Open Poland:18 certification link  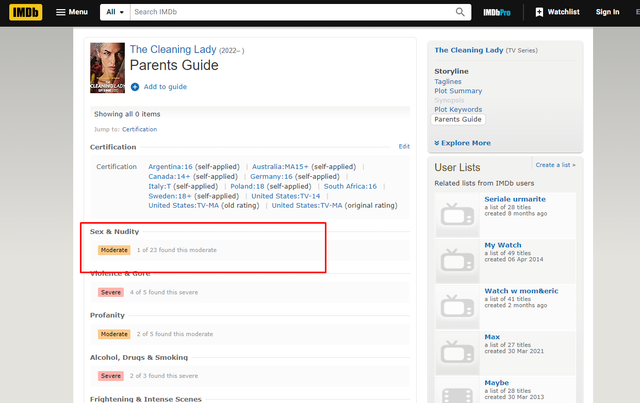247,186
